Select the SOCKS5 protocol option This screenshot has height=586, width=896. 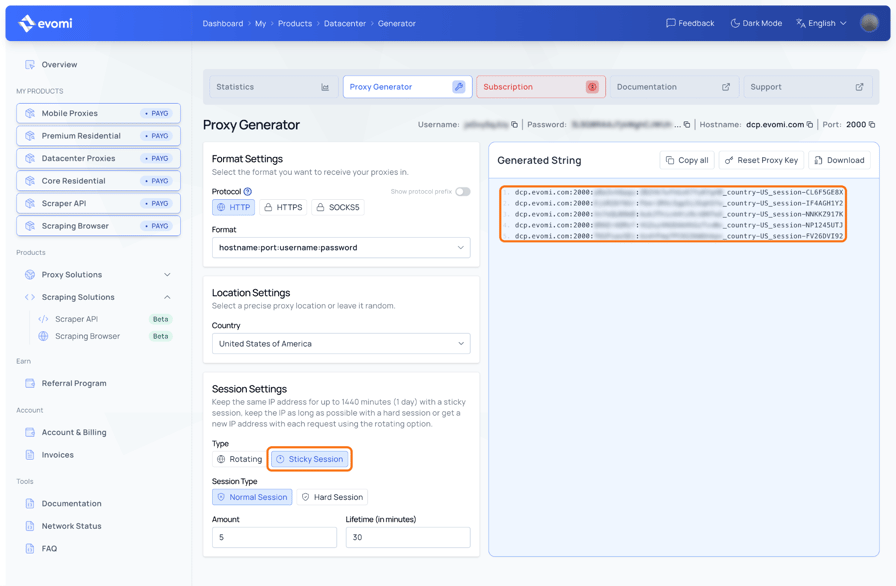point(338,207)
